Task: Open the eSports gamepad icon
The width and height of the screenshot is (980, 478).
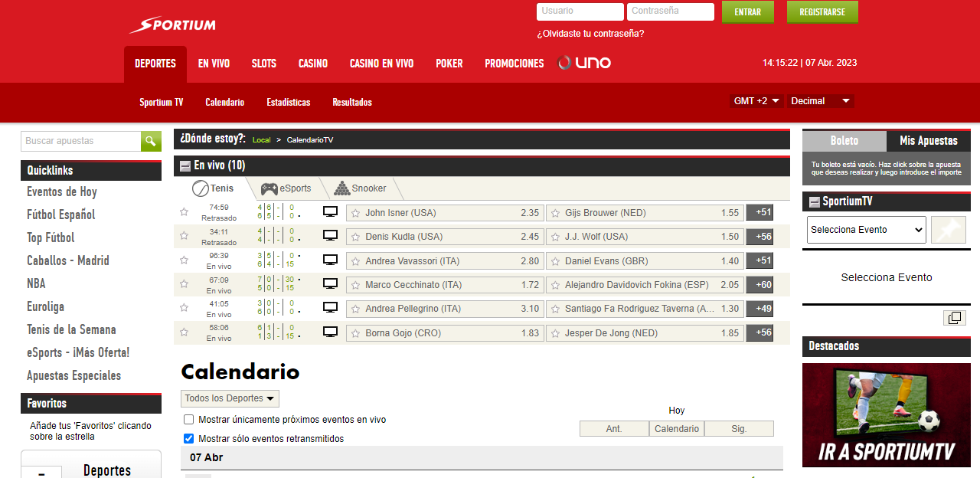Action: click(269, 188)
